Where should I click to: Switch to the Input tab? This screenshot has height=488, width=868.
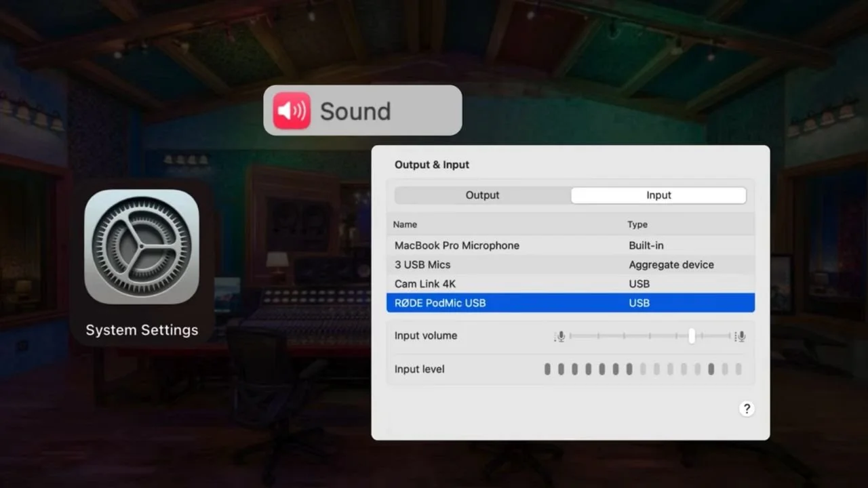coord(658,195)
